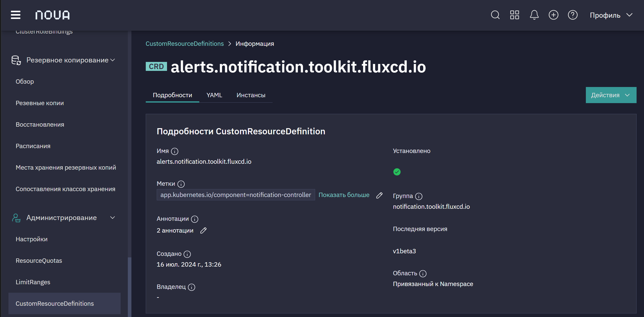Open ClusterRoleBindings in sidebar
Image resolution: width=644 pixels, height=317 pixels.
(x=44, y=32)
